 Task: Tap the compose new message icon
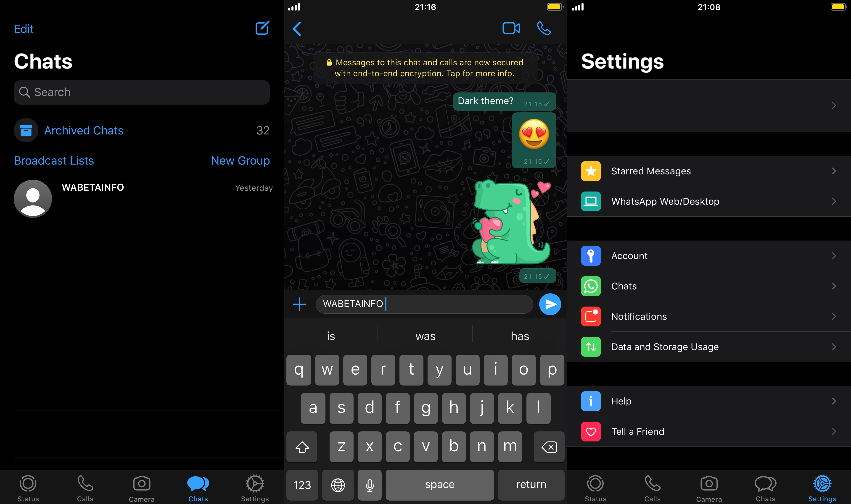pyautogui.click(x=262, y=28)
